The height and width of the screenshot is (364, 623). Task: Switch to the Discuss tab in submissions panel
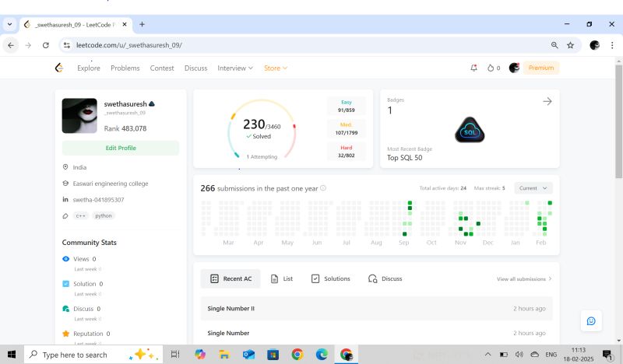point(385,278)
